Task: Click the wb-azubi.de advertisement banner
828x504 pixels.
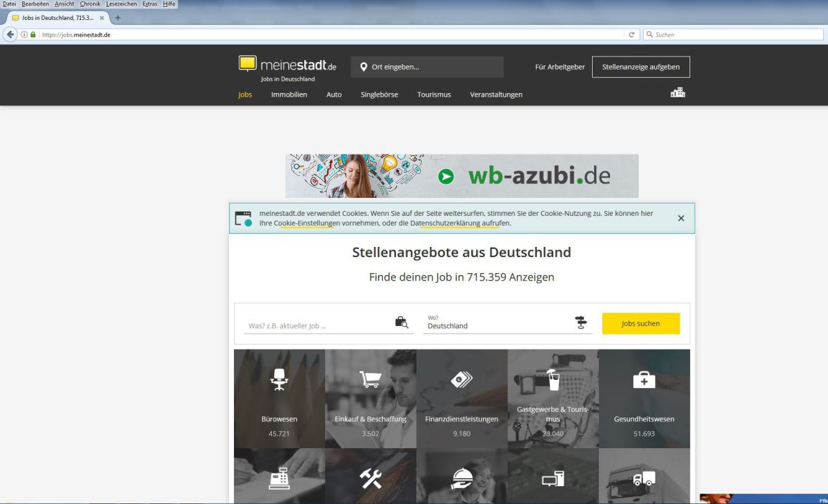Action: coord(462,176)
